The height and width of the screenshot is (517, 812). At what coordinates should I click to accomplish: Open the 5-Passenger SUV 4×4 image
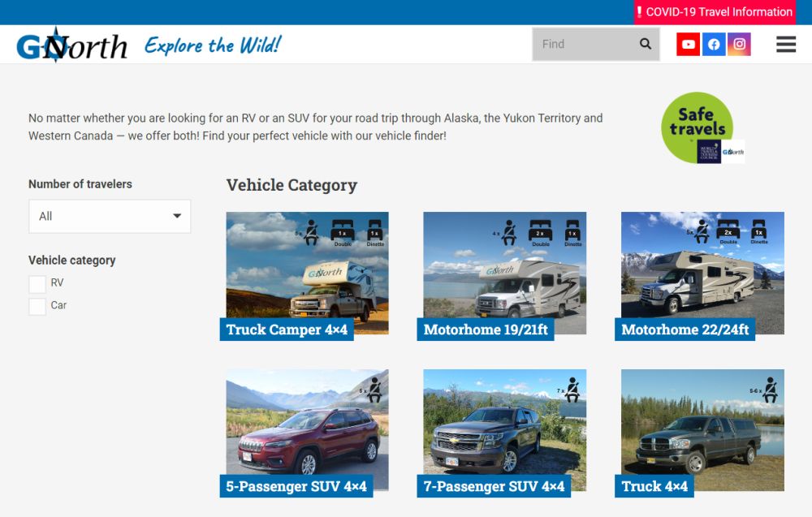tap(307, 429)
